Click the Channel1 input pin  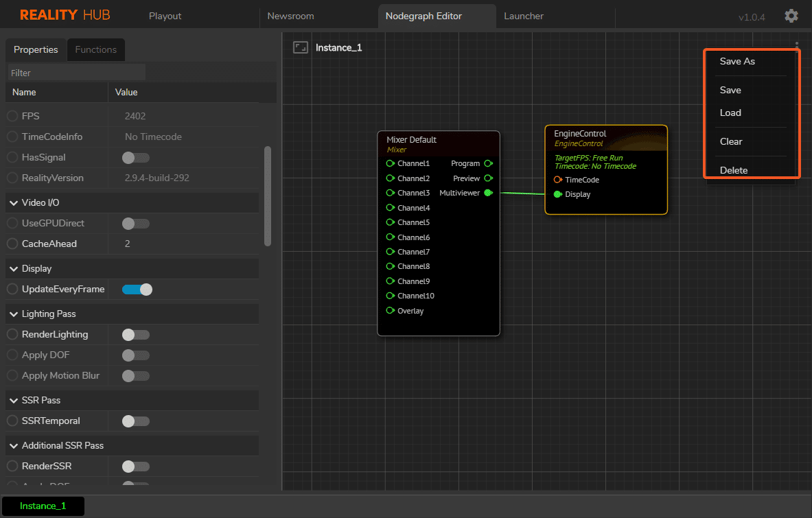tap(390, 163)
